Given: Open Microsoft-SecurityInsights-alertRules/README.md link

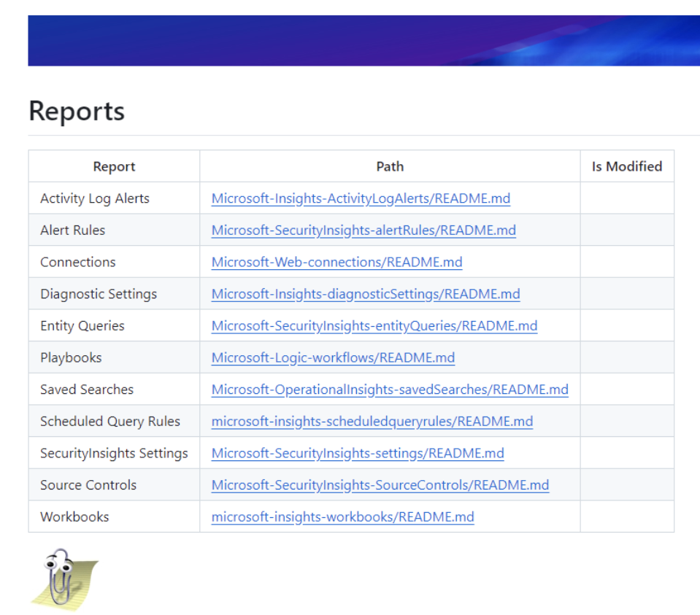Looking at the screenshot, I should coord(364,231).
